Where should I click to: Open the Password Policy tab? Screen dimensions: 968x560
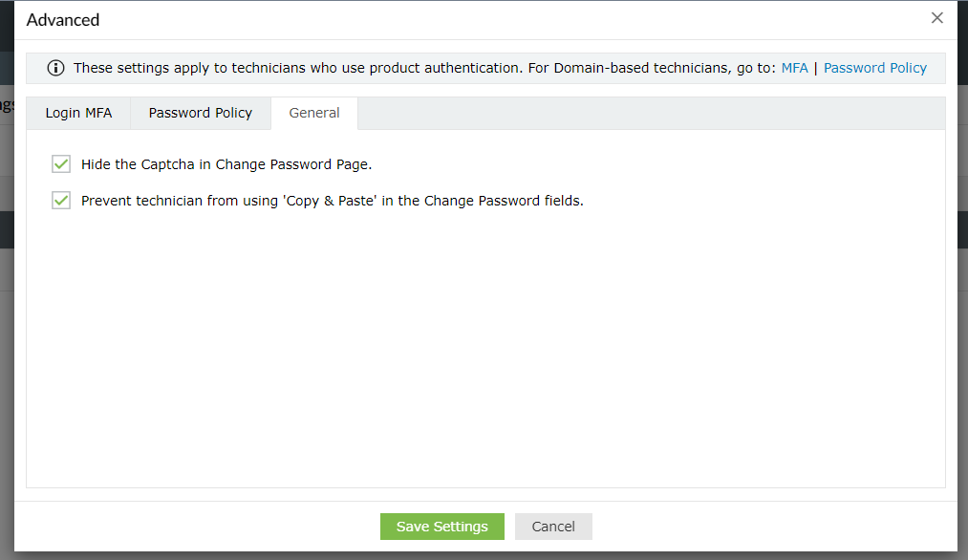click(x=201, y=113)
